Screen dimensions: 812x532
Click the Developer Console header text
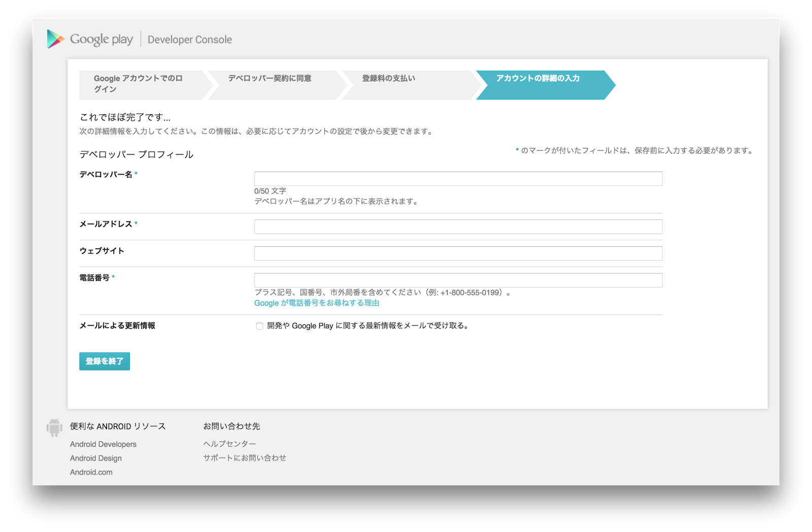[x=189, y=39]
